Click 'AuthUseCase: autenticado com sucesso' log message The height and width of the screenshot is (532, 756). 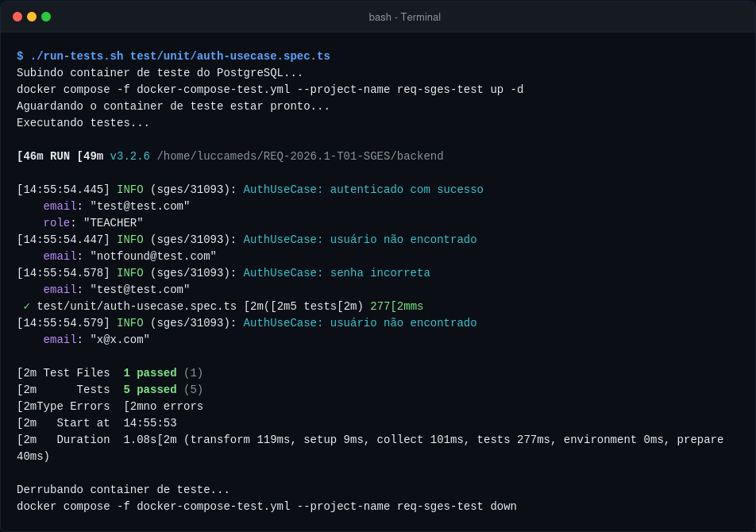[363, 190]
